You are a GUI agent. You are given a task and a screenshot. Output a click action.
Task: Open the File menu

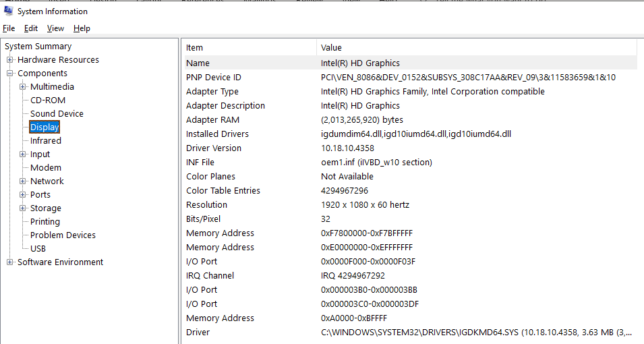9,28
